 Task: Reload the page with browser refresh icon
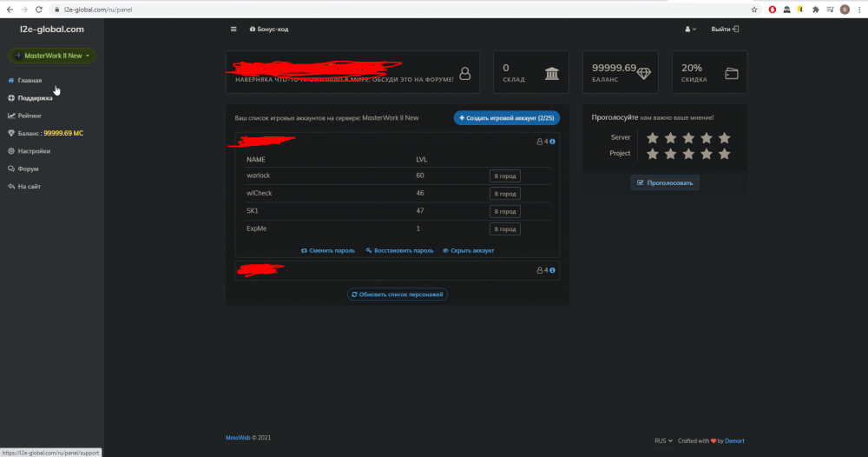click(x=39, y=9)
